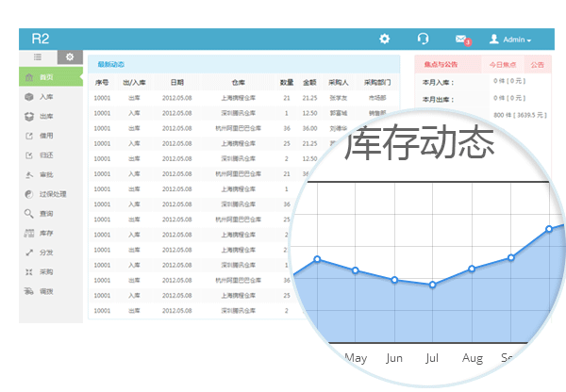Viewport: 566px width, 392px height.
Task: Select the May data point on chart
Action: [356, 270]
